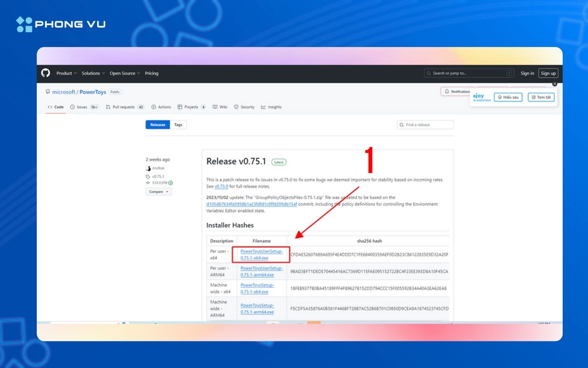Expand the Open Source menu
Image resolution: width=588 pixels, height=368 pixels.
(x=125, y=73)
